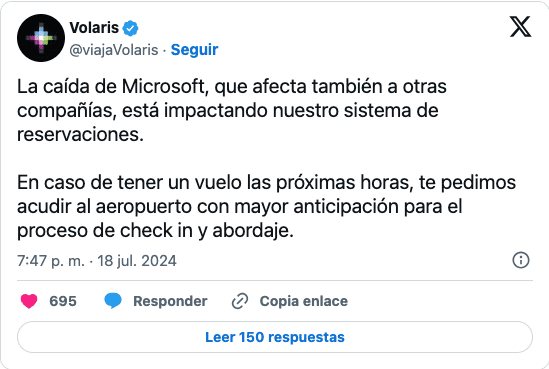This screenshot has height=369, width=549.
Task: Click the blue reply speech bubble icon
Action: [113, 301]
